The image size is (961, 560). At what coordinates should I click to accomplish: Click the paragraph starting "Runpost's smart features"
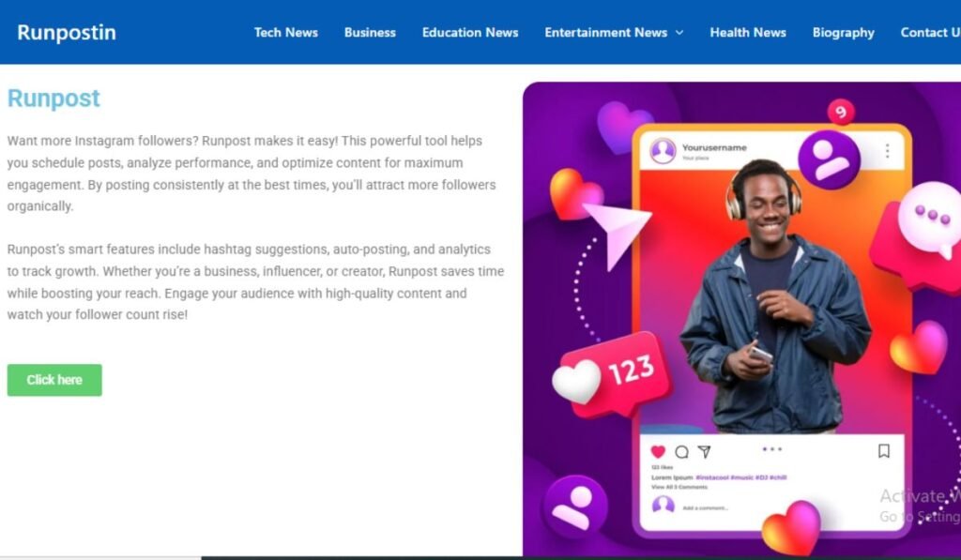tap(255, 281)
